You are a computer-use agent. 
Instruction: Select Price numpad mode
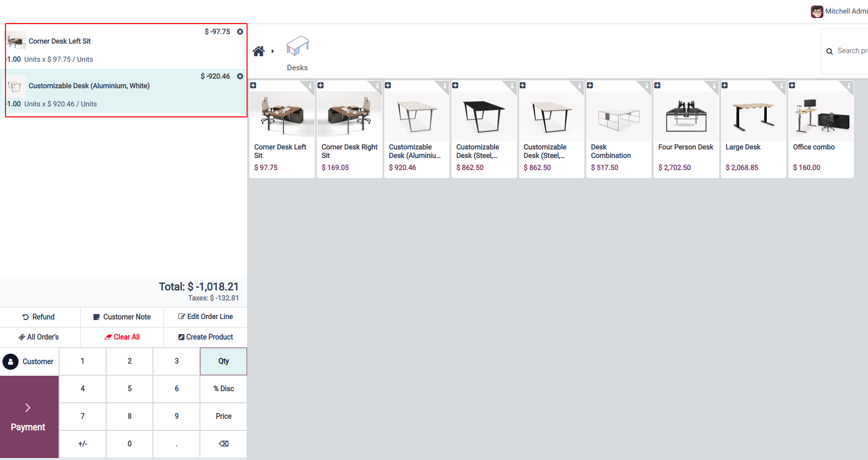pos(224,416)
